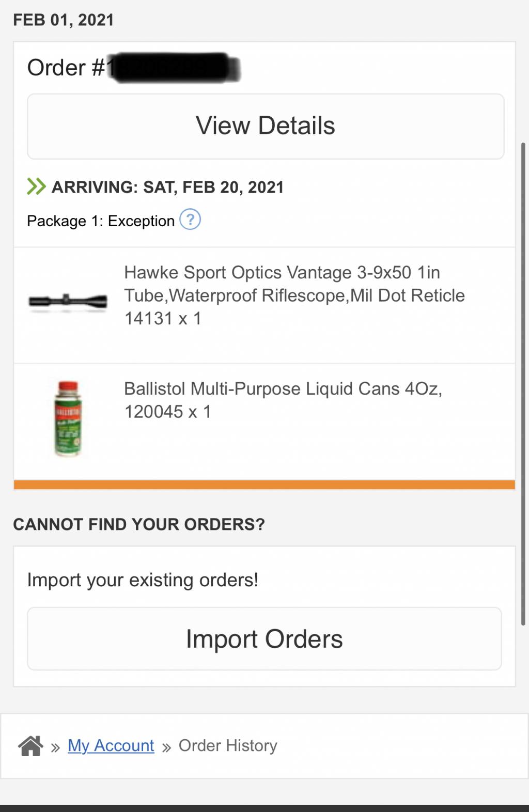
Task: Click the breadcrumb chevron after the home icon
Action: pos(56,747)
